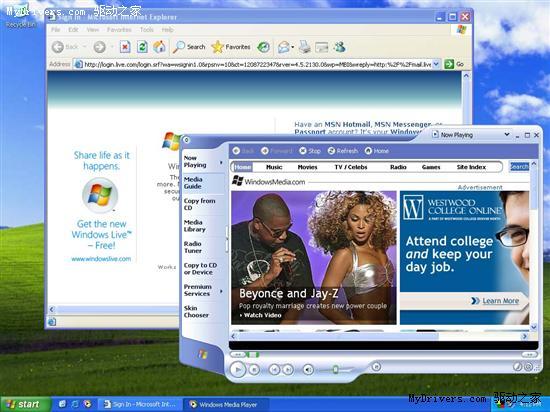Expand the Premium Services arrow
This screenshot has width=550, height=412.
tap(221, 291)
